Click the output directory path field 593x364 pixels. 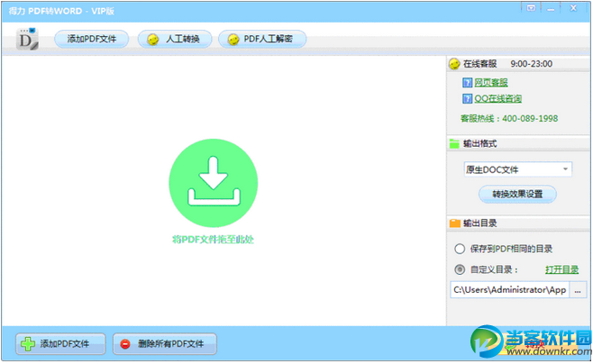509,290
